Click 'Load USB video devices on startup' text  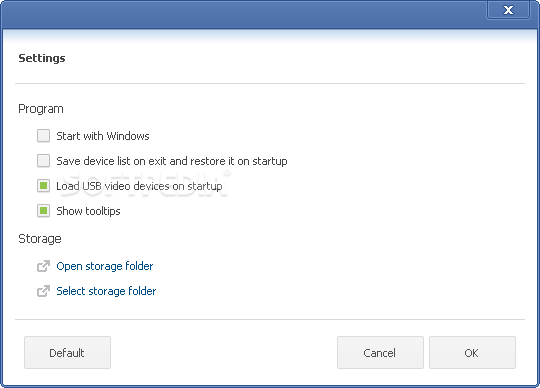click(x=139, y=186)
